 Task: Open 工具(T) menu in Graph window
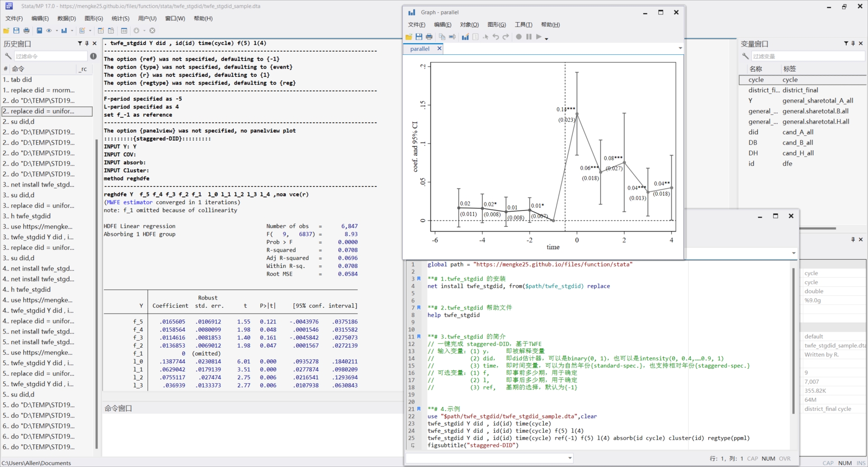click(x=524, y=25)
